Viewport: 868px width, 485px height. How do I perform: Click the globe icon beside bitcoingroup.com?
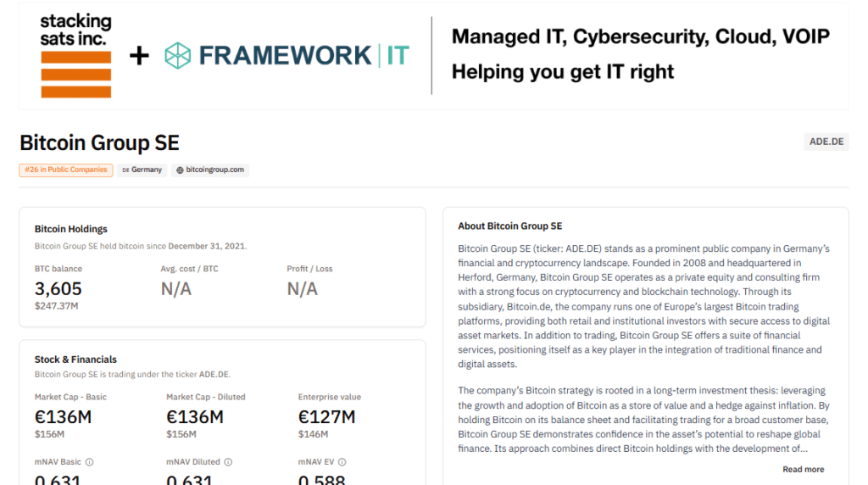click(x=180, y=170)
